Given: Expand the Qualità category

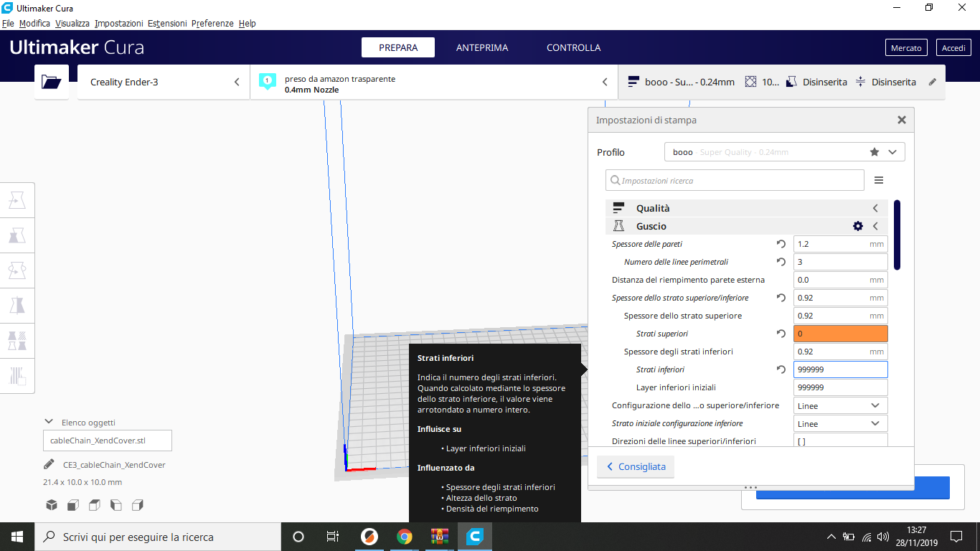Looking at the screenshot, I should coord(747,208).
